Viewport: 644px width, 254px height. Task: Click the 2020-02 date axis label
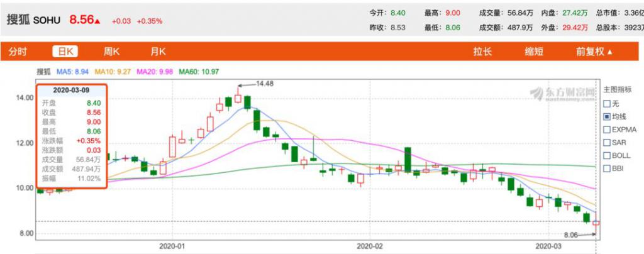click(370, 246)
